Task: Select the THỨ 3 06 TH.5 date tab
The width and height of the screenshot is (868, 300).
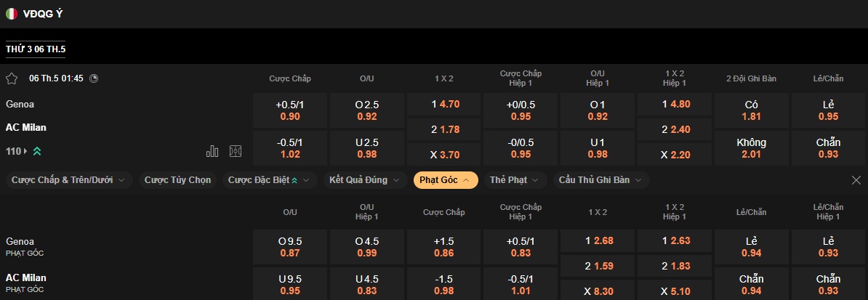Action: [36, 49]
